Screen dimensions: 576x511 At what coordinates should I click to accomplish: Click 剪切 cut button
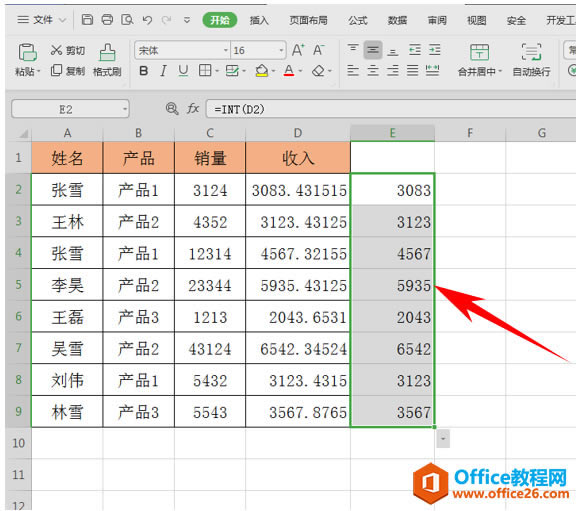[68, 50]
